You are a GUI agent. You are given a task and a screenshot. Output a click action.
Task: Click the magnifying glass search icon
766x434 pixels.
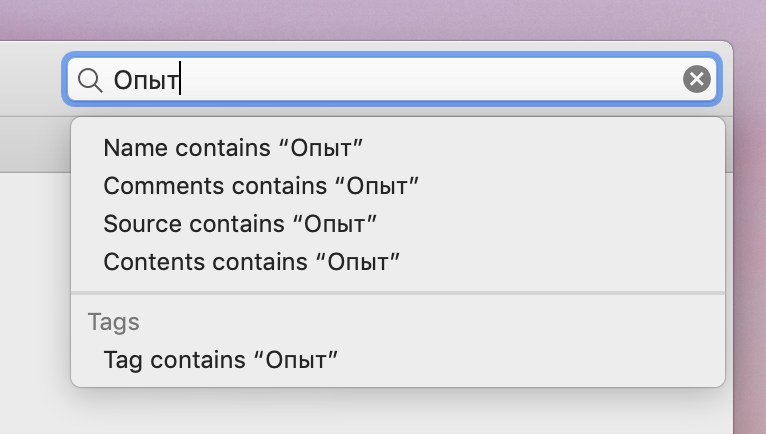tap(90, 81)
